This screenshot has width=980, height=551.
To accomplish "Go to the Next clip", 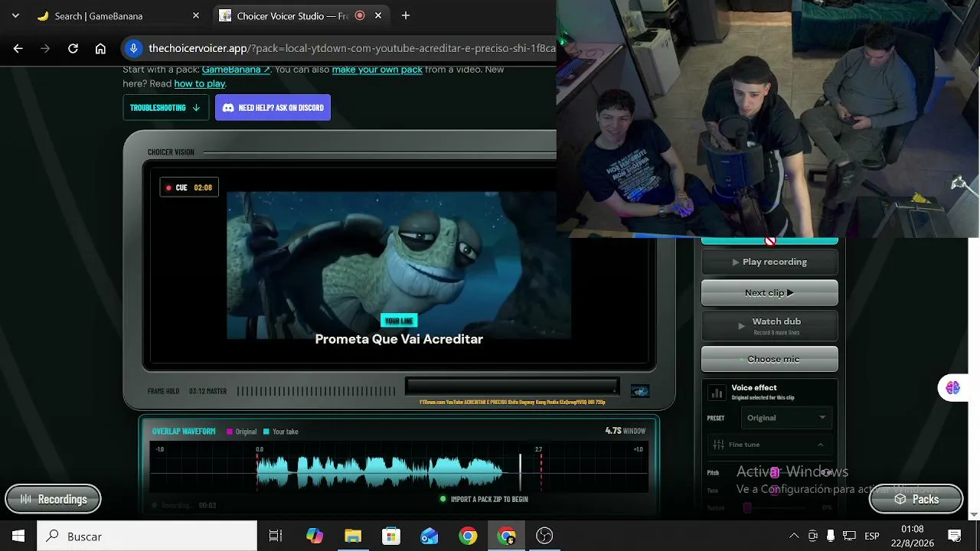I will click(x=769, y=292).
